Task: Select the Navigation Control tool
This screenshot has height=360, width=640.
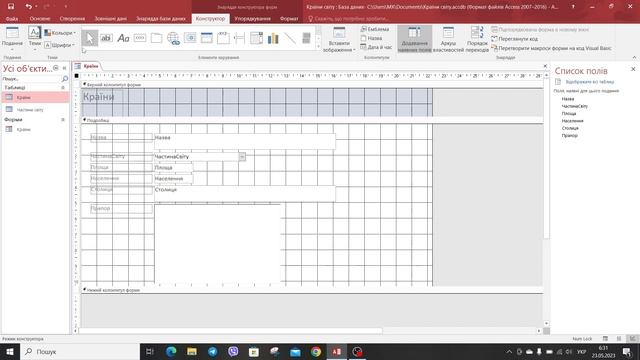Action: (x=207, y=38)
